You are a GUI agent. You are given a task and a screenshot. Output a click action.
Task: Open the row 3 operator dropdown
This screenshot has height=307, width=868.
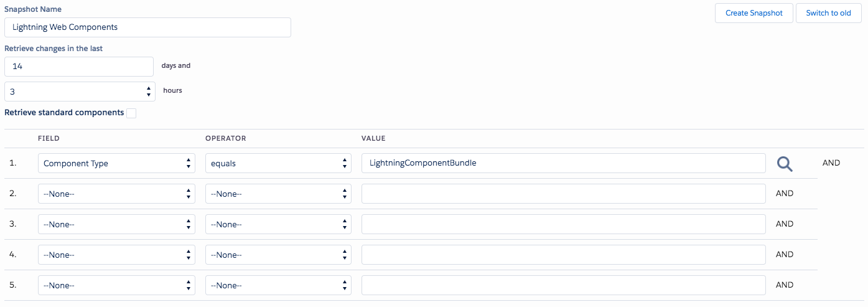(x=278, y=224)
